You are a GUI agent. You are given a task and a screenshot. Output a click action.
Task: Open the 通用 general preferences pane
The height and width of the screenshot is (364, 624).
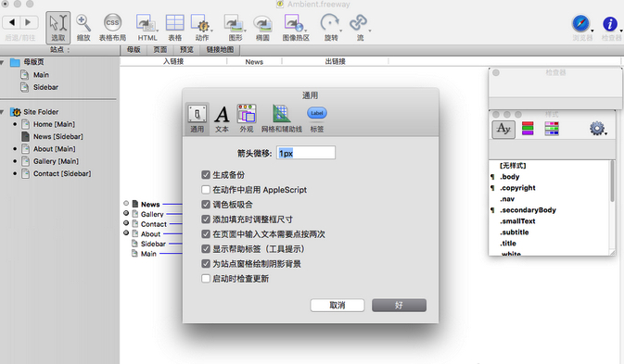(197, 119)
